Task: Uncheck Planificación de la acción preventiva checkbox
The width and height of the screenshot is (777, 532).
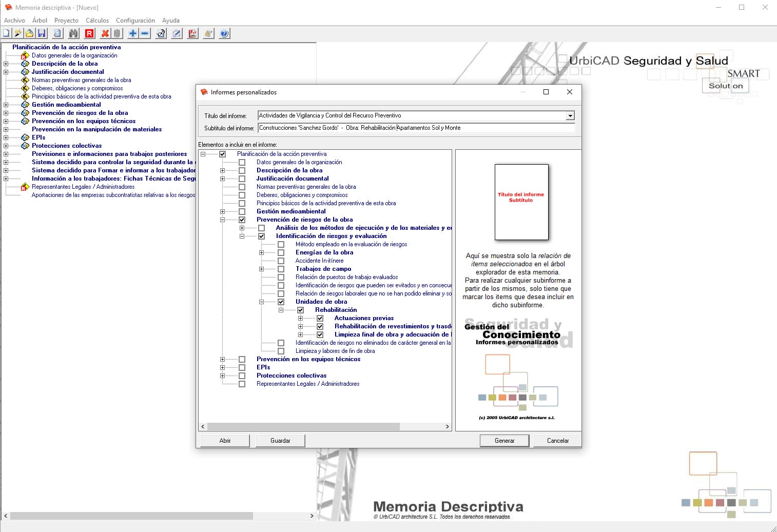Action: 223,154
